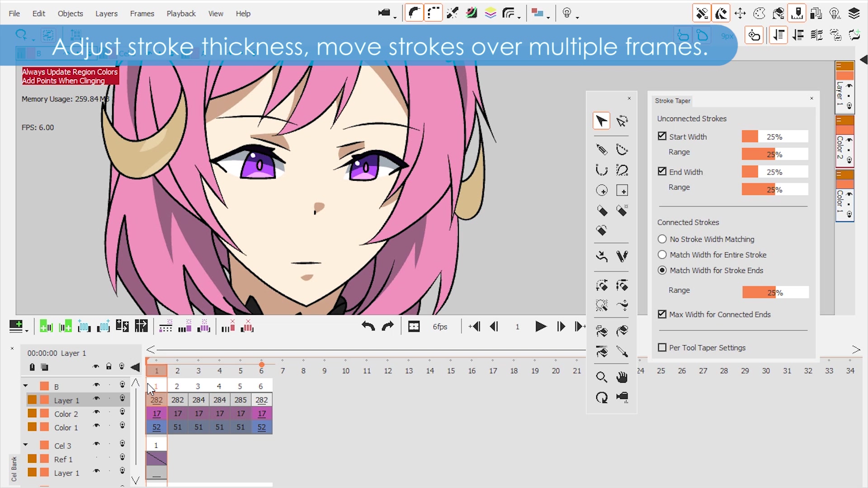868x488 pixels.
Task: Uncheck the Start Width checkbox
Action: pos(662,136)
